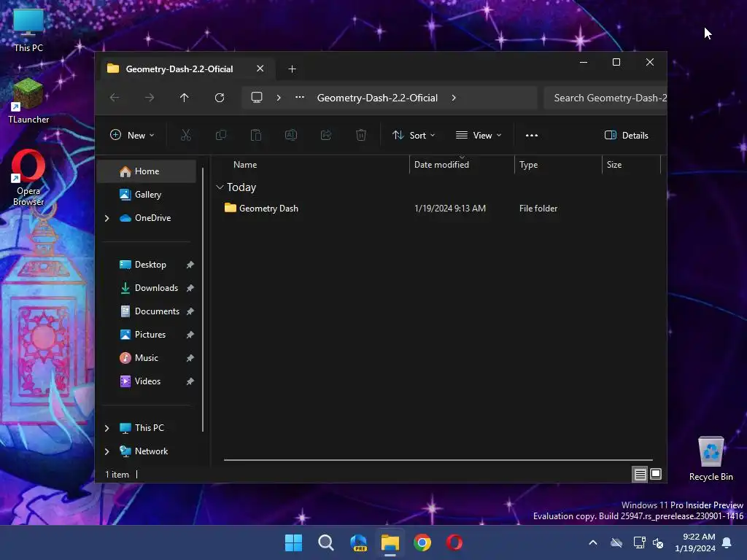Expand chevron after Geometry-Dash-2.2-Oficial breadcrumb

pos(454,98)
